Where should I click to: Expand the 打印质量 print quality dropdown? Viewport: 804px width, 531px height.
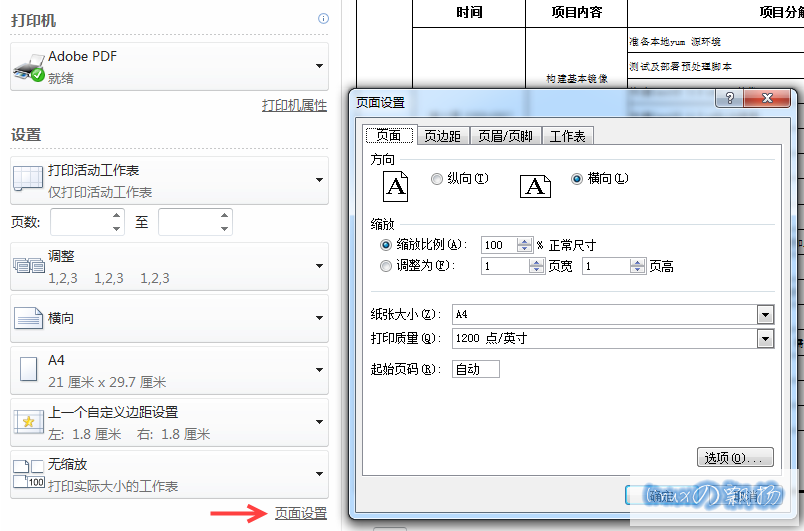(765, 339)
